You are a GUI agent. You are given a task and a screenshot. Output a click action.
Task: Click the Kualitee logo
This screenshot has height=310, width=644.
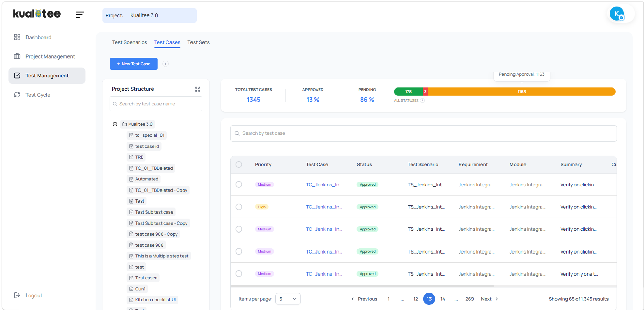(37, 14)
